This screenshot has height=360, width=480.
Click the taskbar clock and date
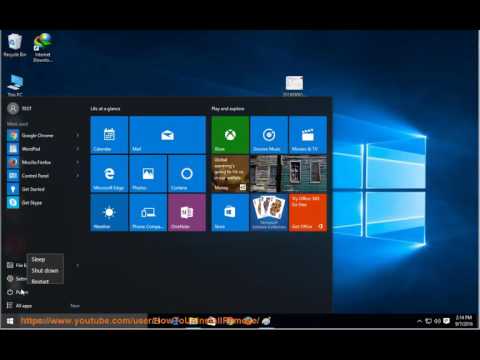tap(464, 321)
